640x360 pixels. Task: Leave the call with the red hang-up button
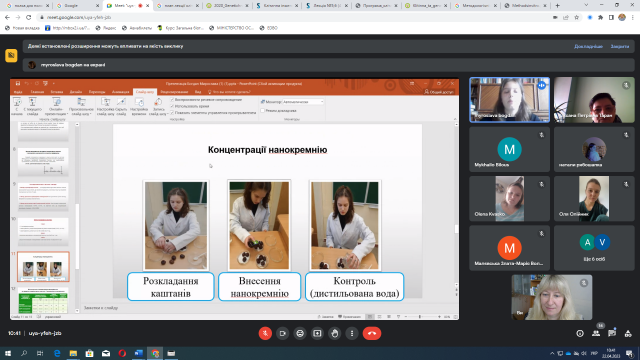point(372,333)
